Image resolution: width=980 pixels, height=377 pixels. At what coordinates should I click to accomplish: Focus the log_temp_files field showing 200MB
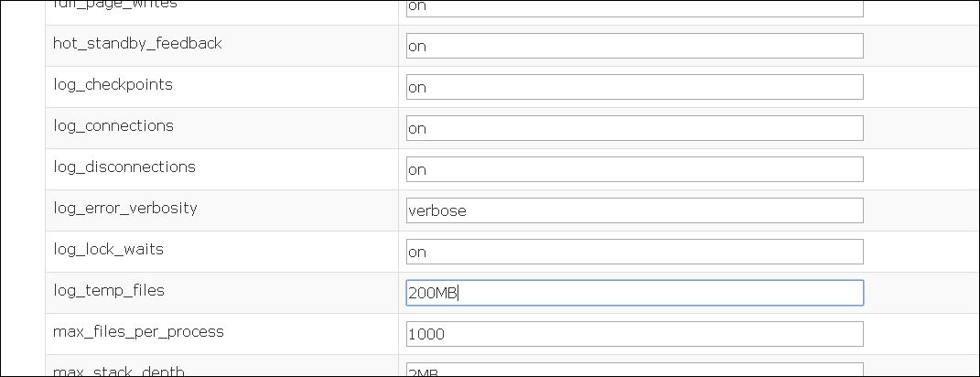coord(634,293)
